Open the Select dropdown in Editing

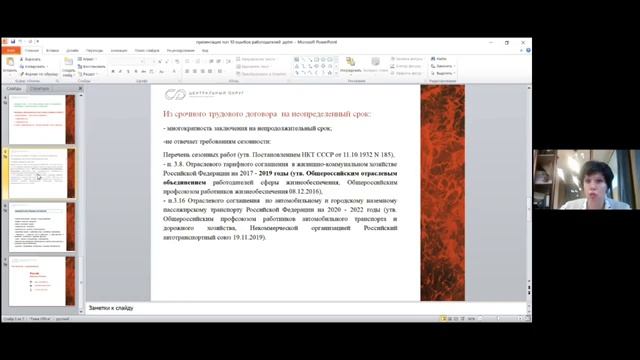[x=443, y=73]
